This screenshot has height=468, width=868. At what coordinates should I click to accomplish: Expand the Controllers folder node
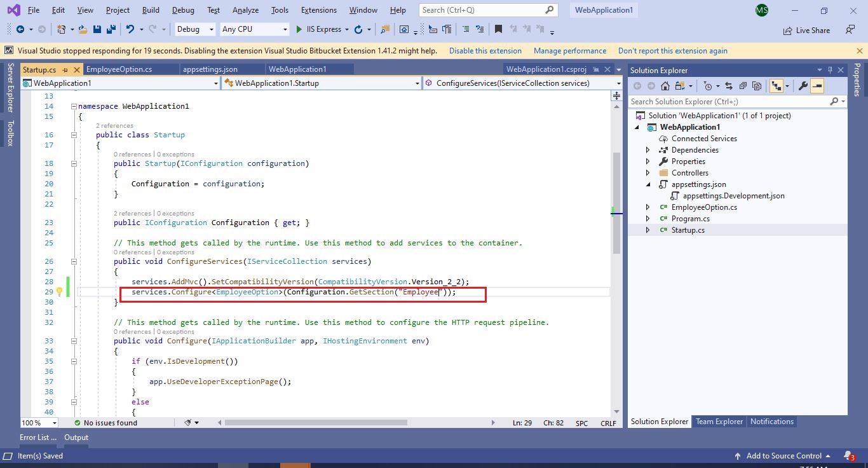tap(648, 173)
